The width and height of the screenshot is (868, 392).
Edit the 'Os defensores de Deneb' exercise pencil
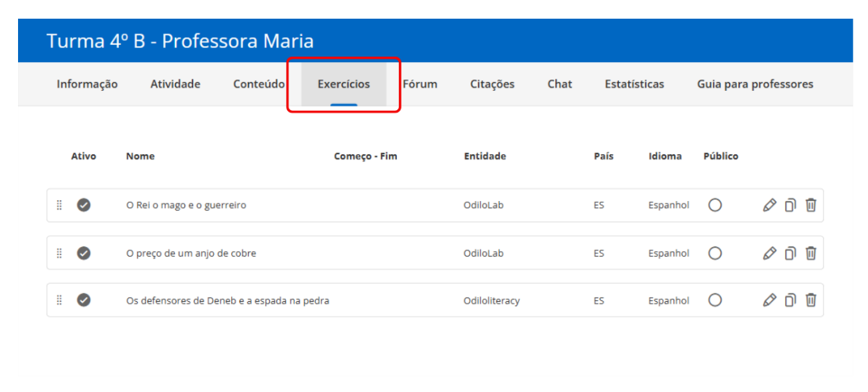[x=769, y=301]
